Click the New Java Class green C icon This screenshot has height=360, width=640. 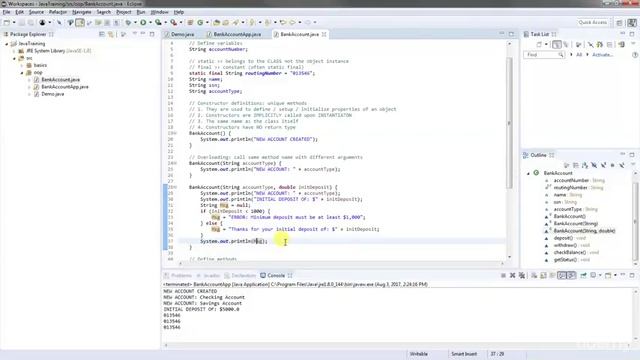coord(200,22)
